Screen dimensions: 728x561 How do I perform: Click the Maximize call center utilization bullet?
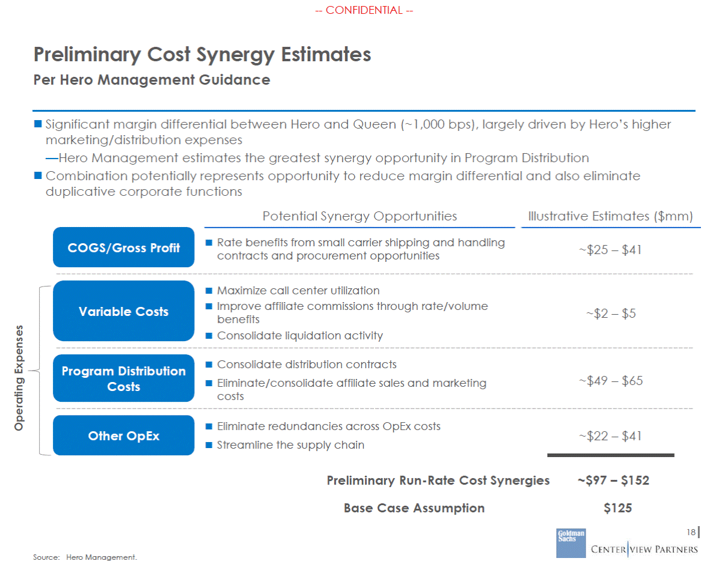(x=293, y=291)
